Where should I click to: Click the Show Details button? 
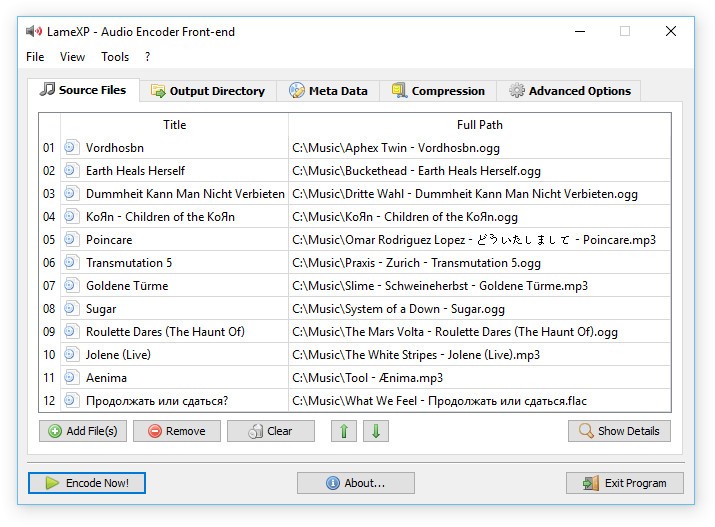618,431
